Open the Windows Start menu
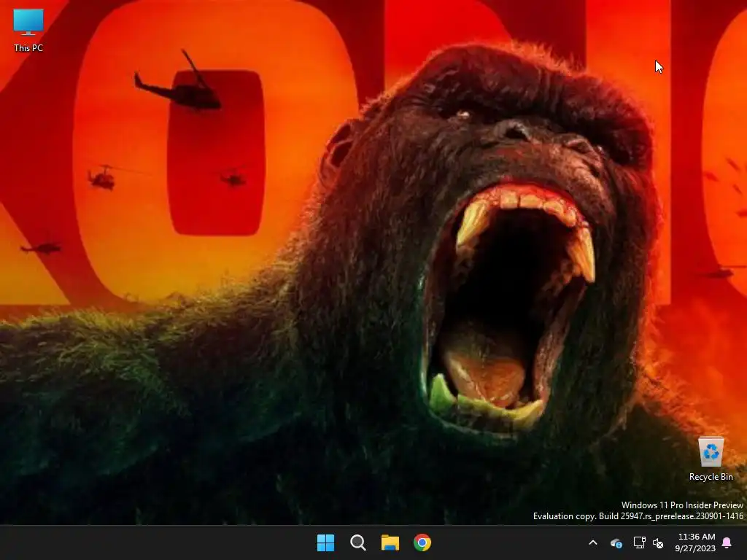747x560 pixels. click(326, 542)
